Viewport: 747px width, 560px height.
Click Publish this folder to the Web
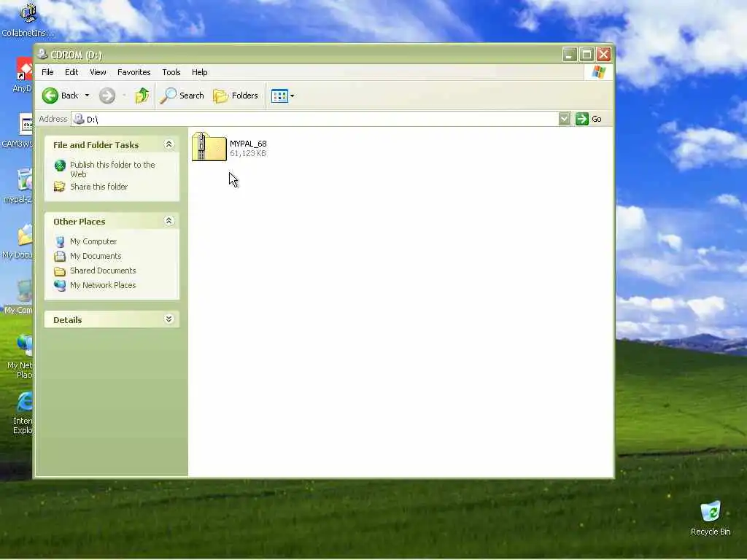(x=112, y=169)
